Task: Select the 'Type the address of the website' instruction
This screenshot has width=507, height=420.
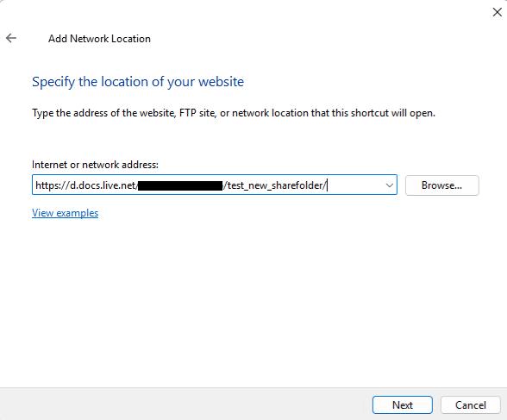Action: click(234, 113)
